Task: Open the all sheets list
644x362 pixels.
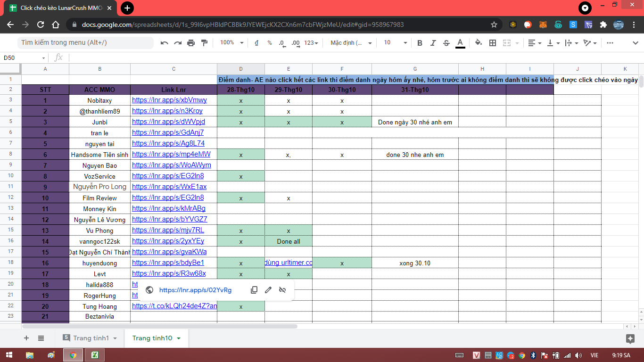Action: click(41, 338)
